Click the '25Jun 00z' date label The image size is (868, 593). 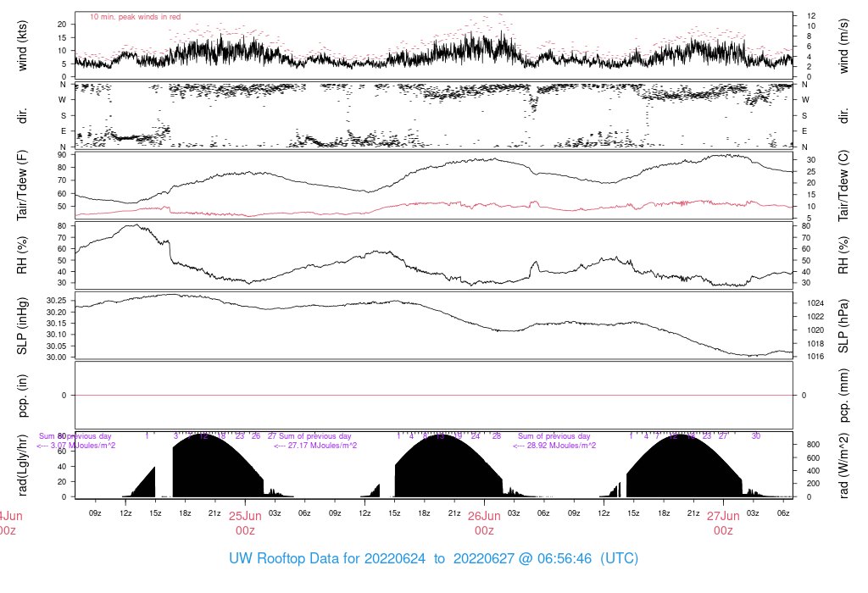point(245,524)
